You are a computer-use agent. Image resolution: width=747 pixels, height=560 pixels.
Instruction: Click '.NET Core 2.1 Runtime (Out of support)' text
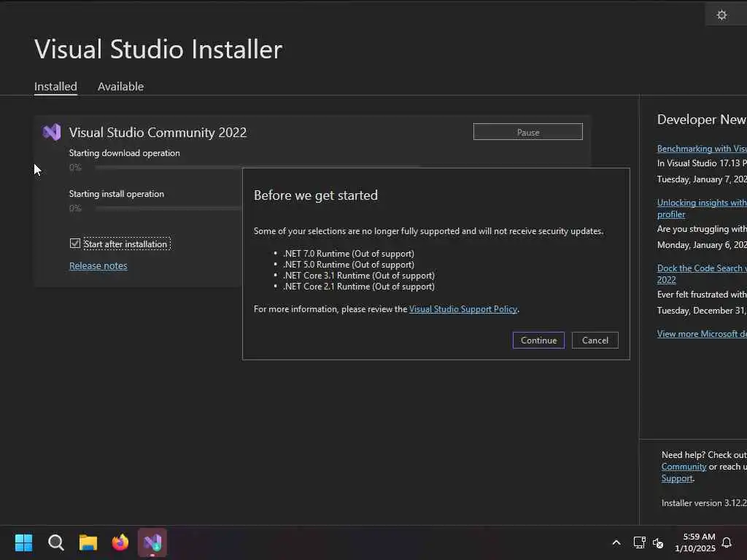(x=359, y=287)
